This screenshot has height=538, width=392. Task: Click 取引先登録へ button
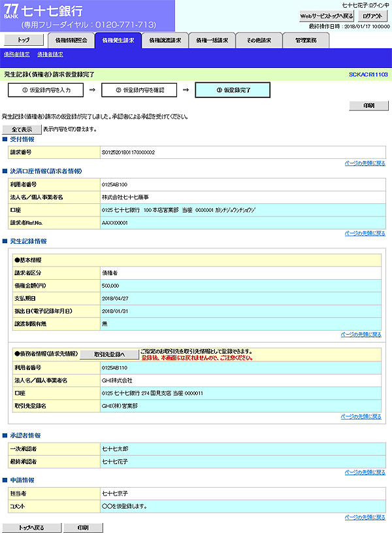[109, 354]
